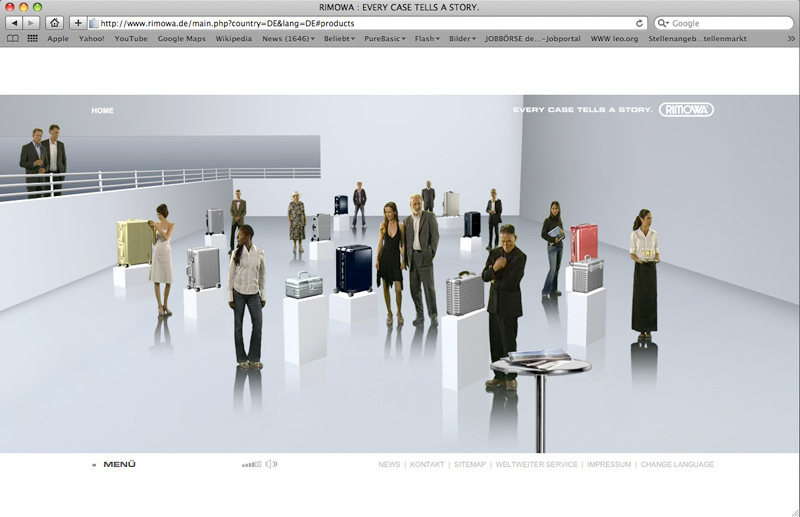The width and height of the screenshot is (800, 517).
Task: Open the bookmarks book icon
Action: point(13,38)
